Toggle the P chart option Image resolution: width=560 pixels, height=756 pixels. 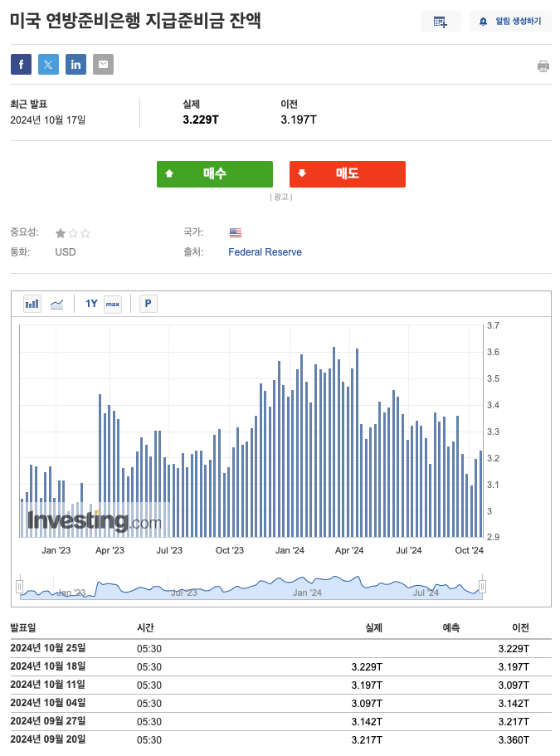point(148,304)
